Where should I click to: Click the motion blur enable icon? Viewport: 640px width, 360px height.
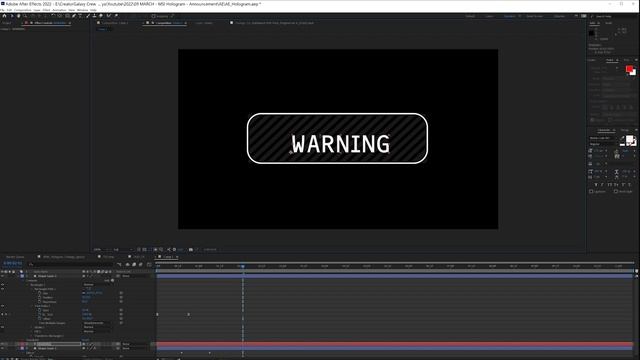click(140, 264)
